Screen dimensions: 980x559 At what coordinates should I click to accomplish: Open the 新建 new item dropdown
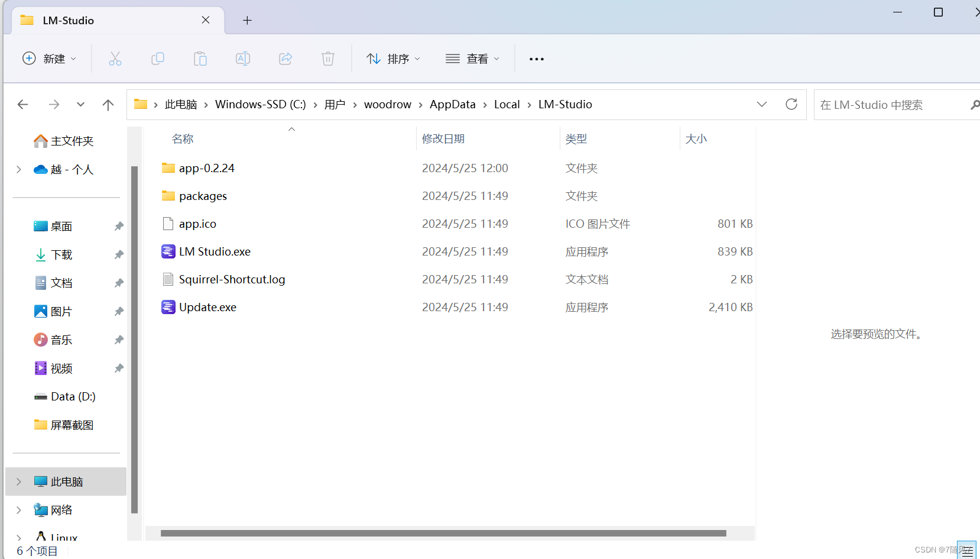pyautogui.click(x=50, y=59)
